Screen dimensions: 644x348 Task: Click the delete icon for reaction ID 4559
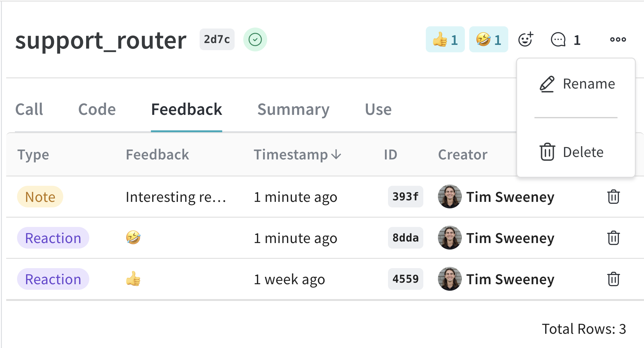pyautogui.click(x=613, y=279)
